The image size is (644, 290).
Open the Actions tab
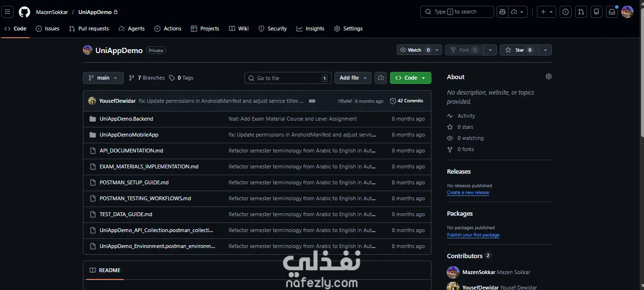tap(168, 28)
